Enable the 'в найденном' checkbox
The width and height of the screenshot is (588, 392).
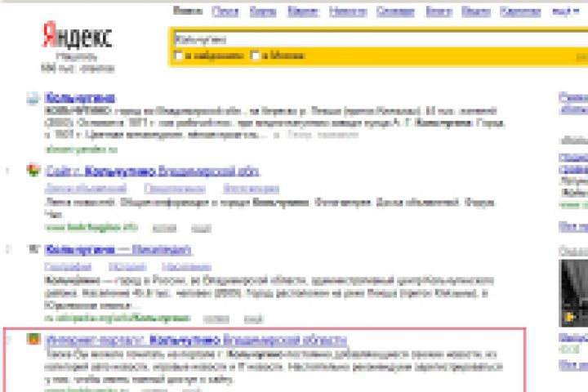[179, 56]
